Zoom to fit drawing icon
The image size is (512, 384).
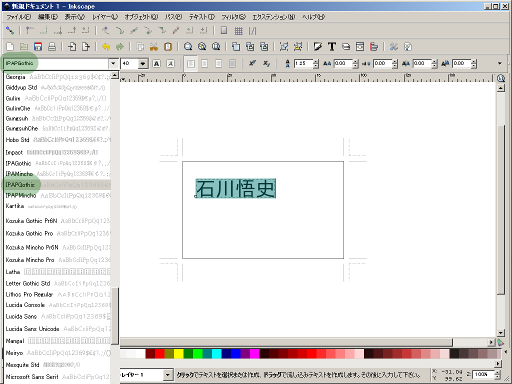click(x=202, y=47)
